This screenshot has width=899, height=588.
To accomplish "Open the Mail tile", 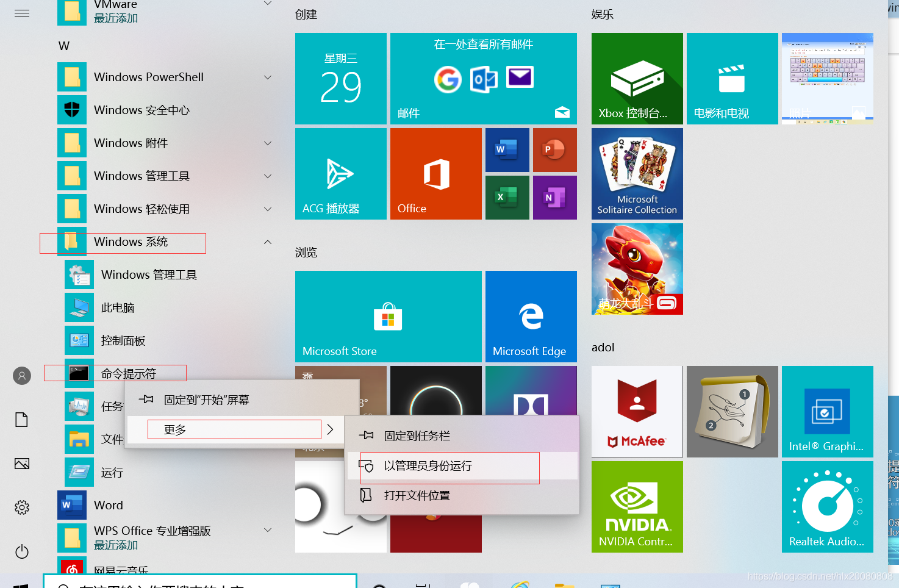I will [x=483, y=79].
